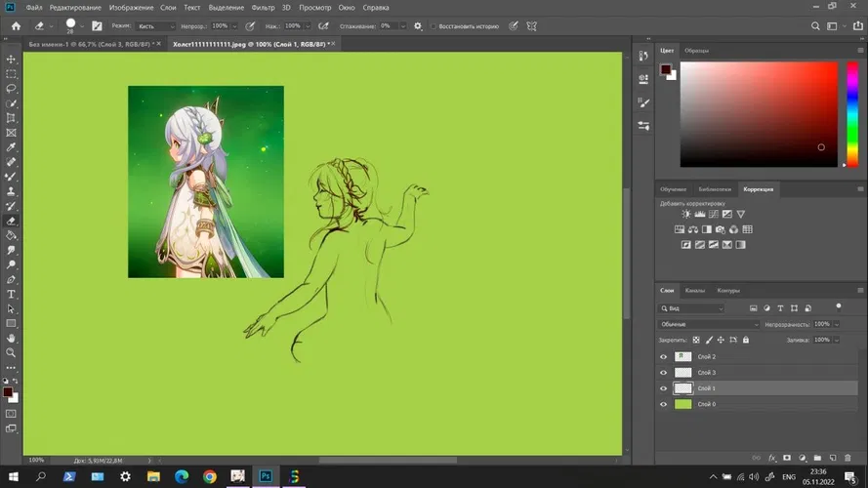
Task: Expand the Обычные blend mode dropdown
Action: pos(709,324)
